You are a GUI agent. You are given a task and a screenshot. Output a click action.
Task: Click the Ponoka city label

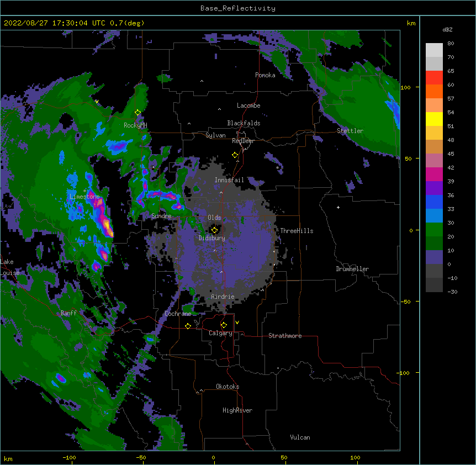click(x=265, y=75)
